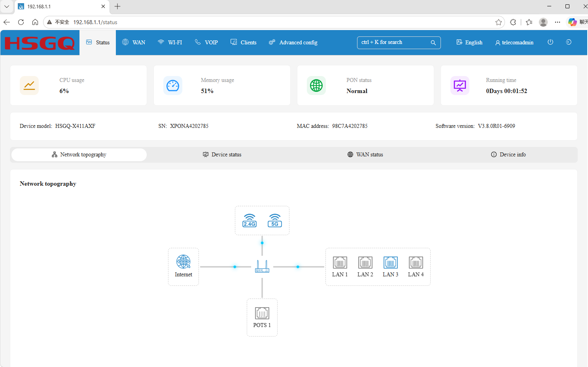This screenshot has width=588, height=367.
Task: Open the WI-FI settings menu
Action: 170,42
